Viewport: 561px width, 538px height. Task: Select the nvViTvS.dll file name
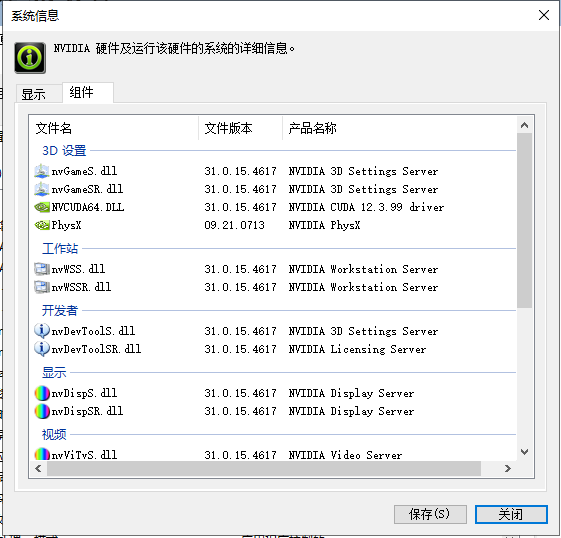click(84, 455)
